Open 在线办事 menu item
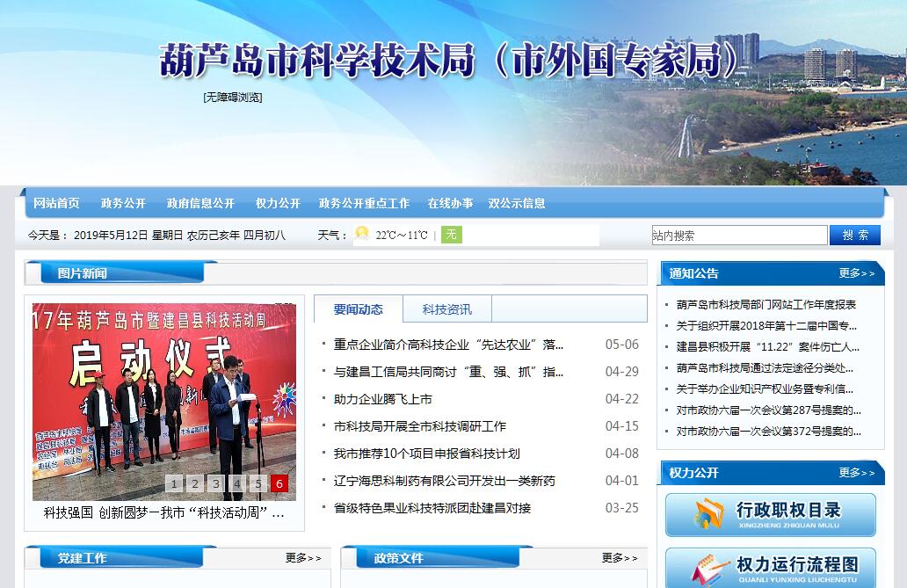The image size is (907, 588). (450, 203)
